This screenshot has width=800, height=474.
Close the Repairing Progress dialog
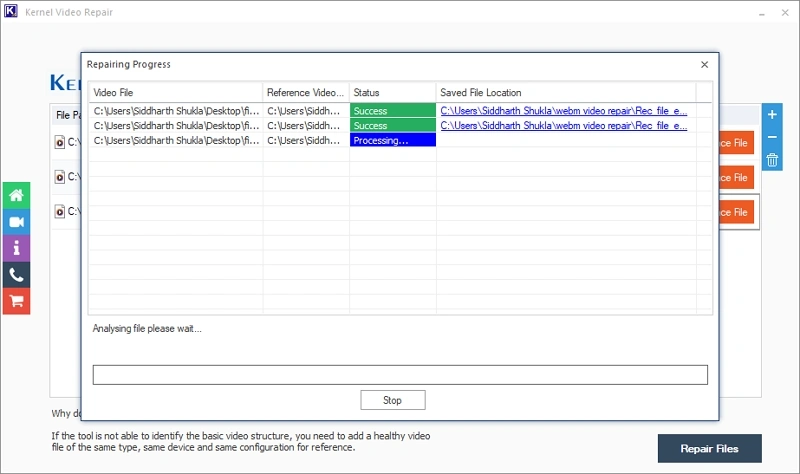[705, 64]
